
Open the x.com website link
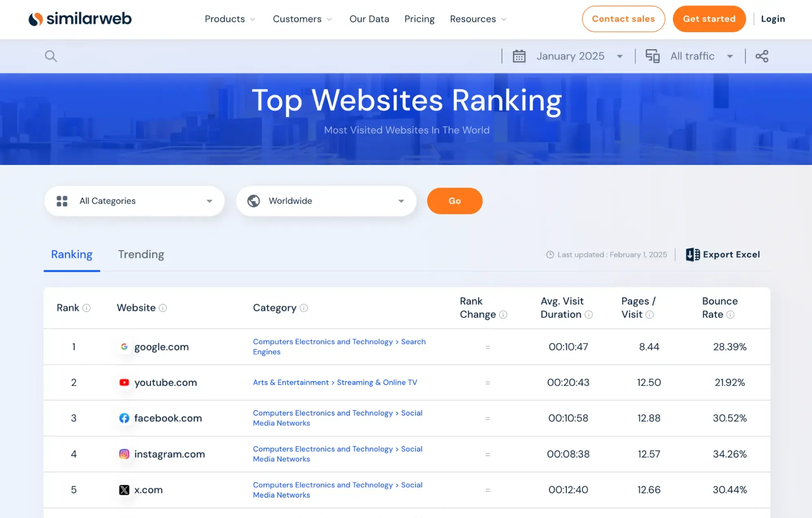[x=148, y=490]
